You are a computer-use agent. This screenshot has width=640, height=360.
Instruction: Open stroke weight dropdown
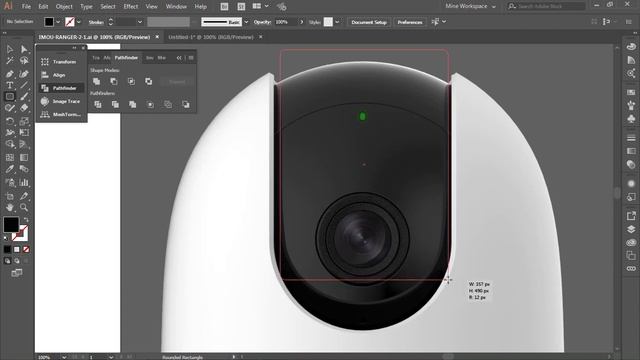coord(140,22)
